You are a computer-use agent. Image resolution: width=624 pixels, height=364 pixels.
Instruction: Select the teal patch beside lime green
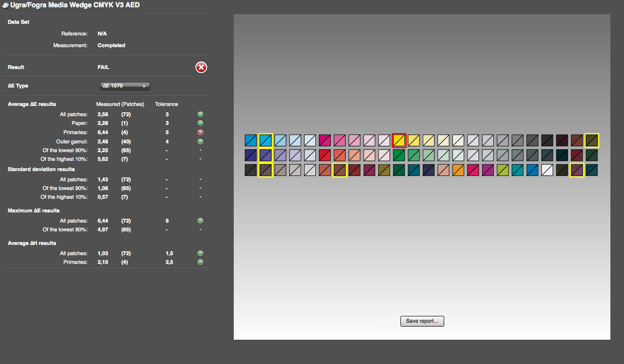tap(518, 170)
